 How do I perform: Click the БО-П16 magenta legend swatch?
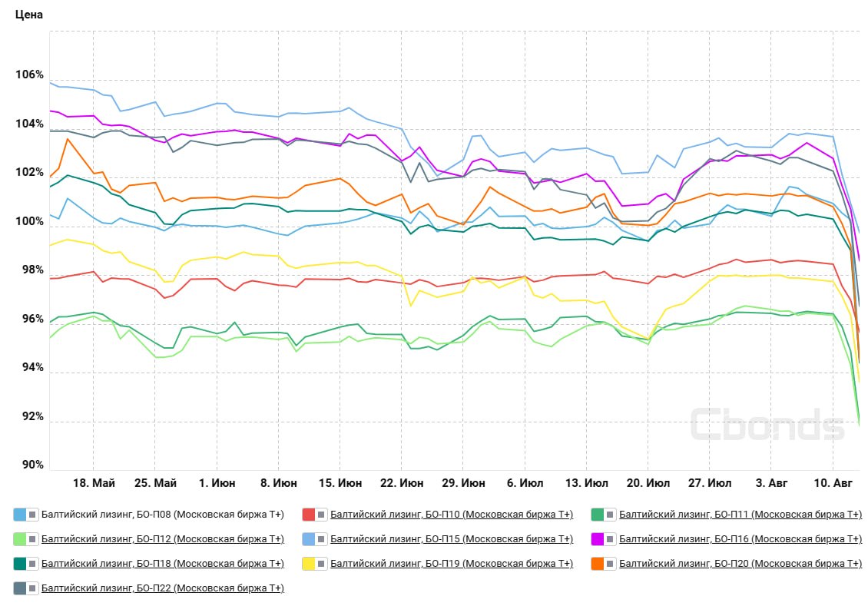604,539
